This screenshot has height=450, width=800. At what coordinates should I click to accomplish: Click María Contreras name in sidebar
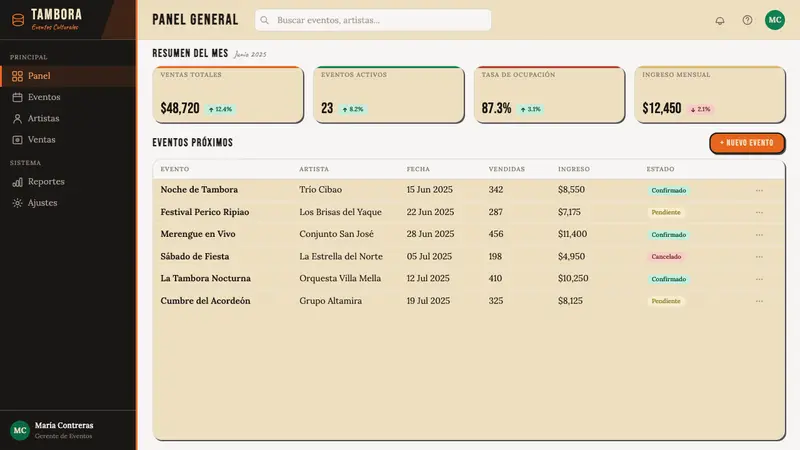point(64,425)
